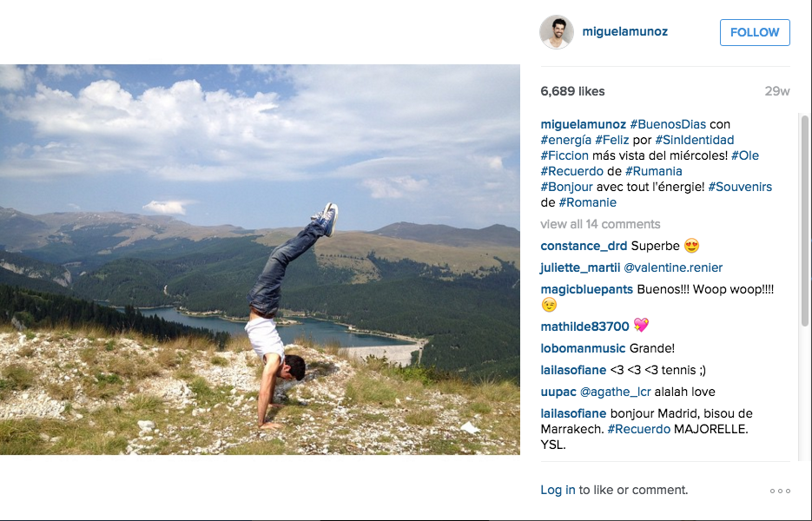This screenshot has width=812, height=521.
Task: Open the miguelamunoz username in header
Action: click(x=625, y=31)
